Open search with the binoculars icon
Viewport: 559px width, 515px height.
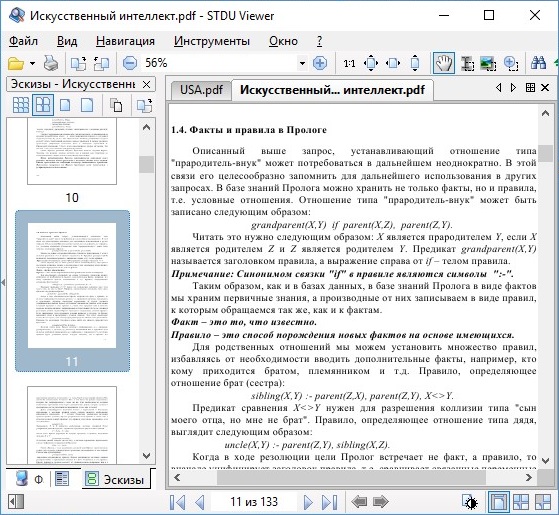click(538, 63)
